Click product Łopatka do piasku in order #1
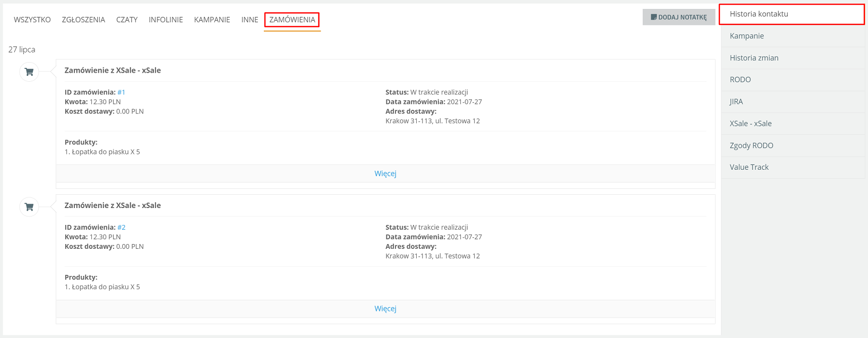This screenshot has width=868, height=338. 102,152
